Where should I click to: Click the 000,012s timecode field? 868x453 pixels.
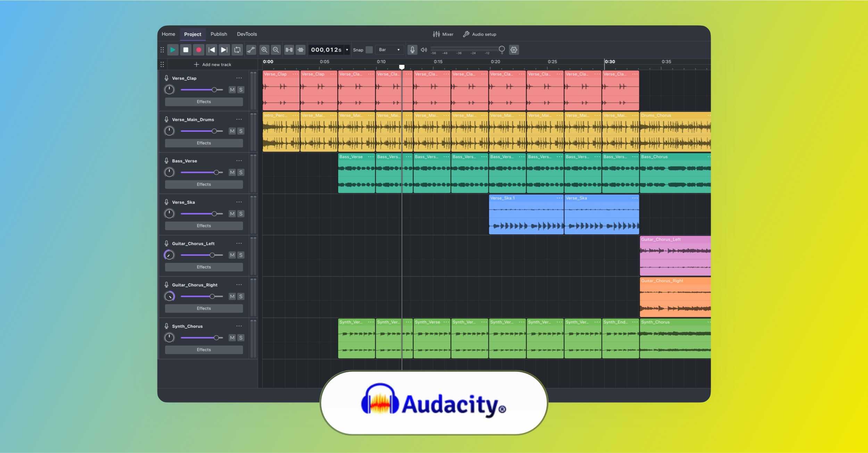[x=326, y=50]
